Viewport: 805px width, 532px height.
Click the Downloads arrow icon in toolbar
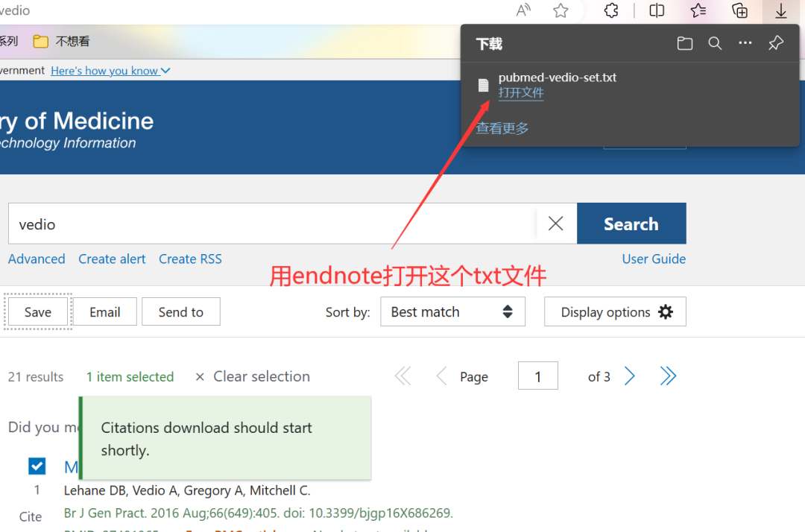pyautogui.click(x=781, y=10)
